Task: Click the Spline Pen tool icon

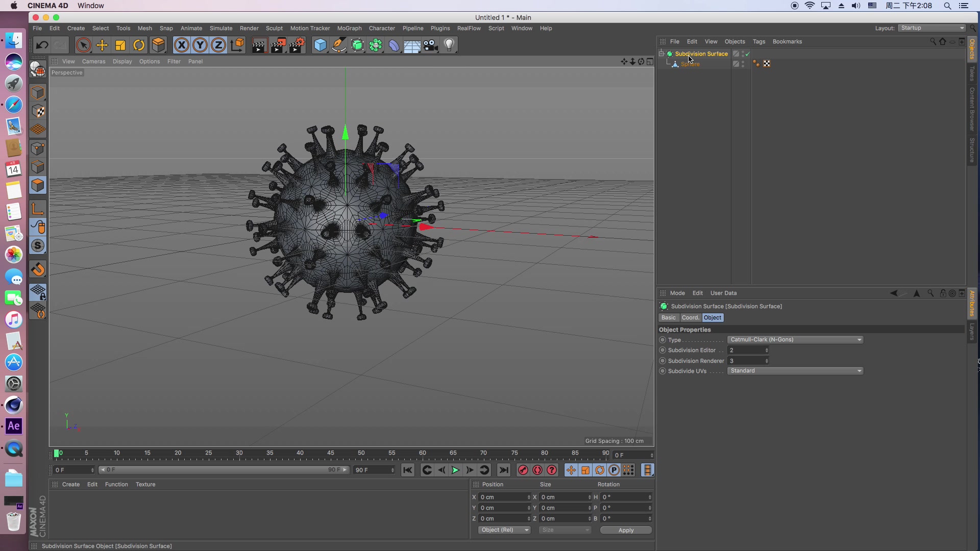Action: [339, 45]
